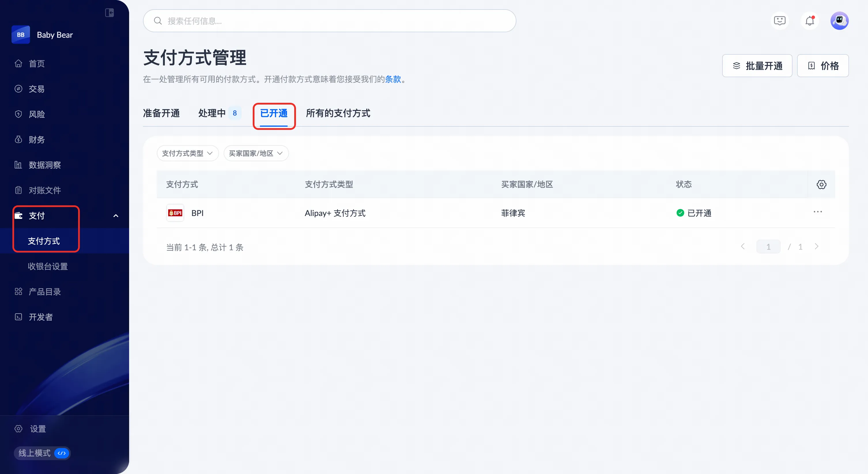Open the 条款 terms link
The width and height of the screenshot is (868, 474).
[393, 79]
